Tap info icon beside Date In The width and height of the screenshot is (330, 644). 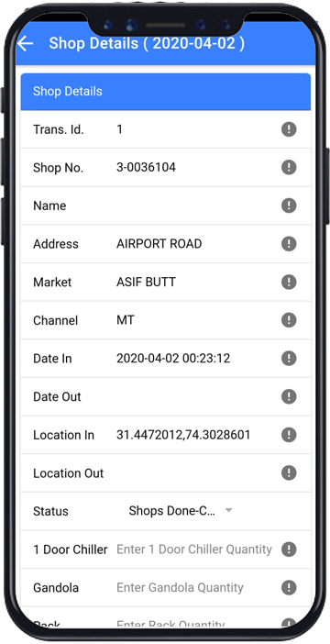tap(289, 359)
